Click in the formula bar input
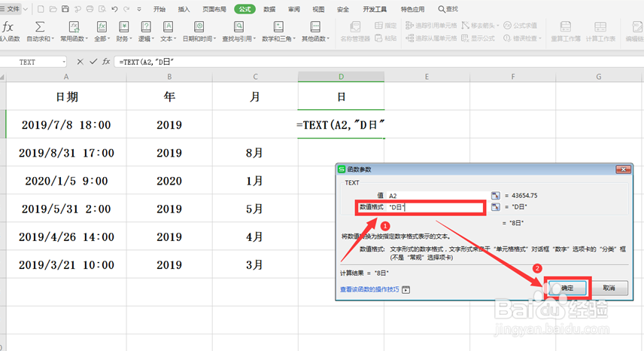This screenshot has height=351, width=644. tap(378, 62)
